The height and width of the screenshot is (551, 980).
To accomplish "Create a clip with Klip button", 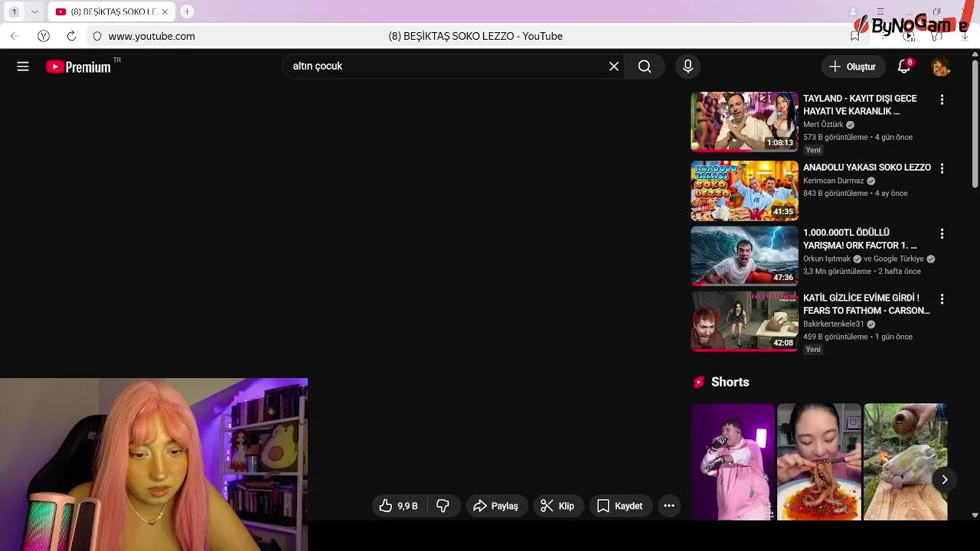I will click(557, 506).
